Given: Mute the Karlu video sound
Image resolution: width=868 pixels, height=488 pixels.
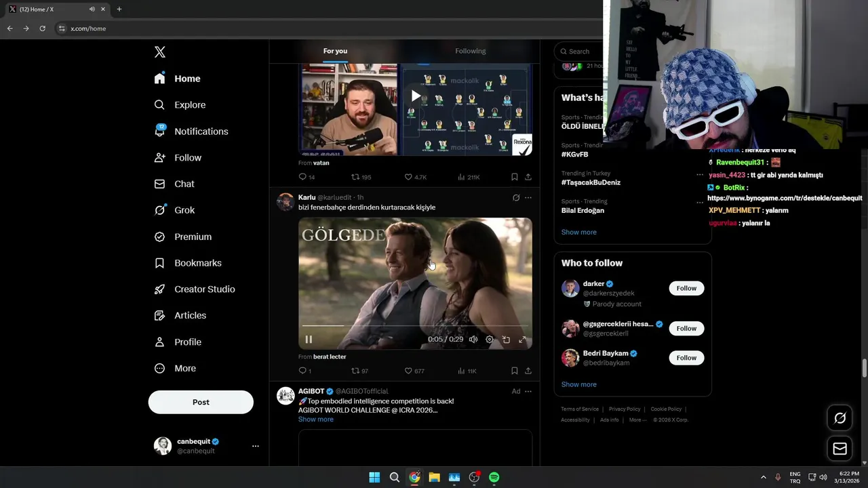Looking at the screenshot, I should 473,340.
